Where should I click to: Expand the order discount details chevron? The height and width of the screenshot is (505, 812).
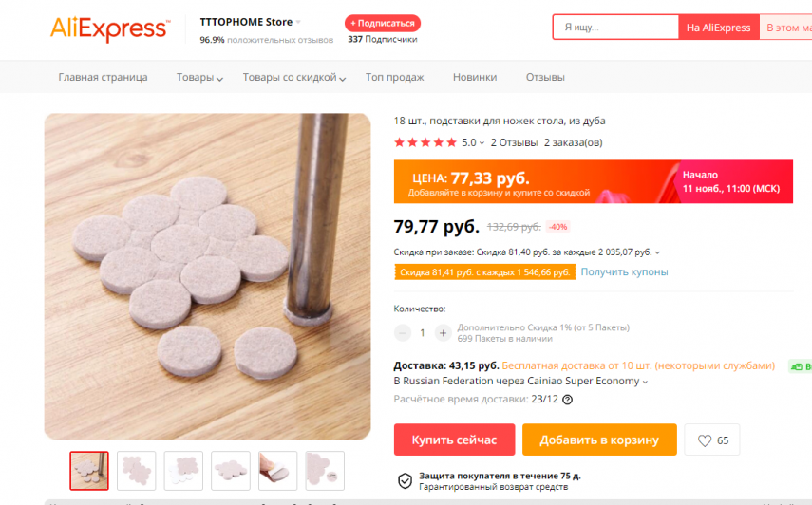coord(658,252)
